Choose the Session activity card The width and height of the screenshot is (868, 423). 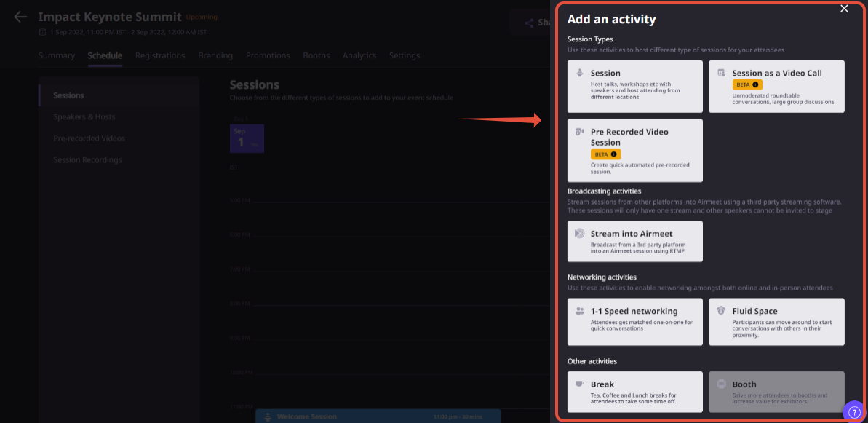coord(635,87)
